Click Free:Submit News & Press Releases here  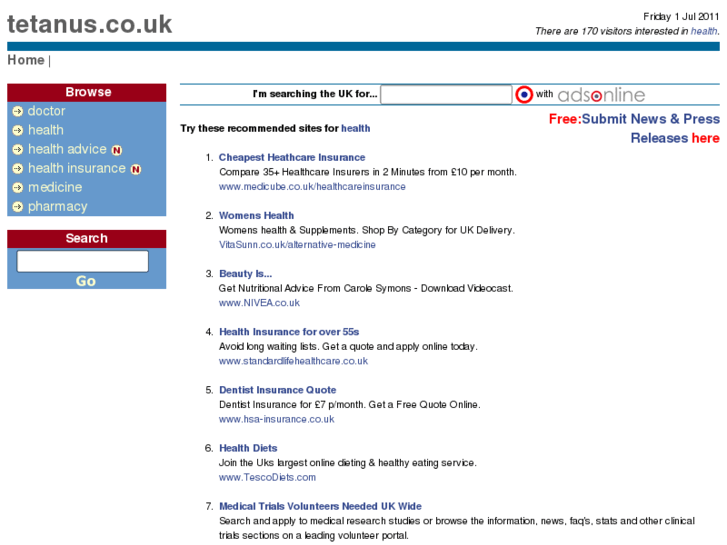(x=634, y=128)
